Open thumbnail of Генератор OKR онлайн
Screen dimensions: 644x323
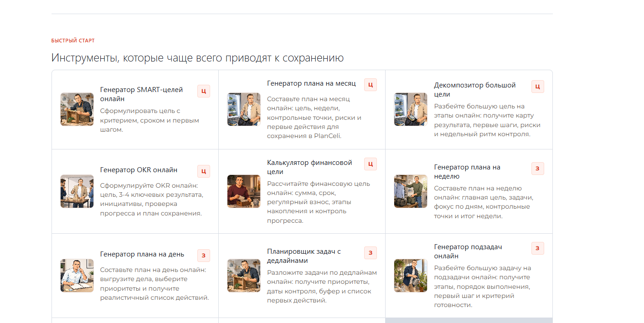tap(77, 191)
